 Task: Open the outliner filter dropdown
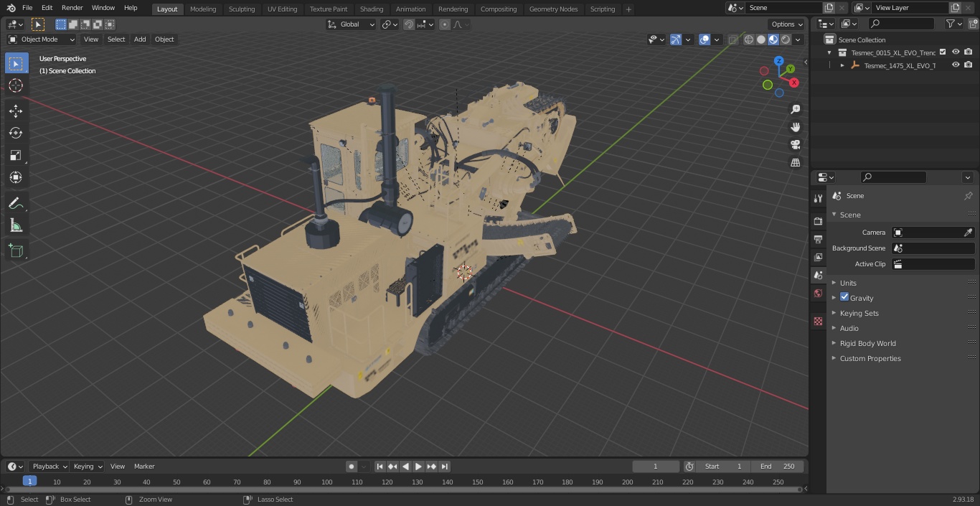tap(953, 24)
